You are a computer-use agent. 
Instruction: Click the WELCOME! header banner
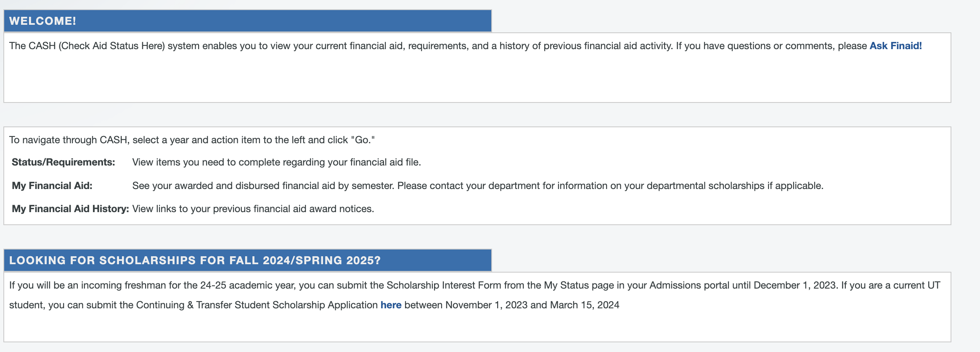248,21
